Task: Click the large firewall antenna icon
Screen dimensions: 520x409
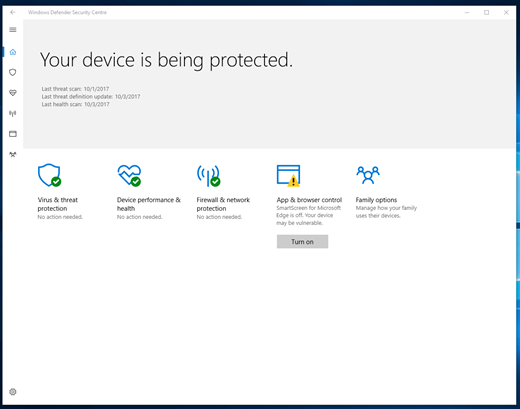Action: 209,176
